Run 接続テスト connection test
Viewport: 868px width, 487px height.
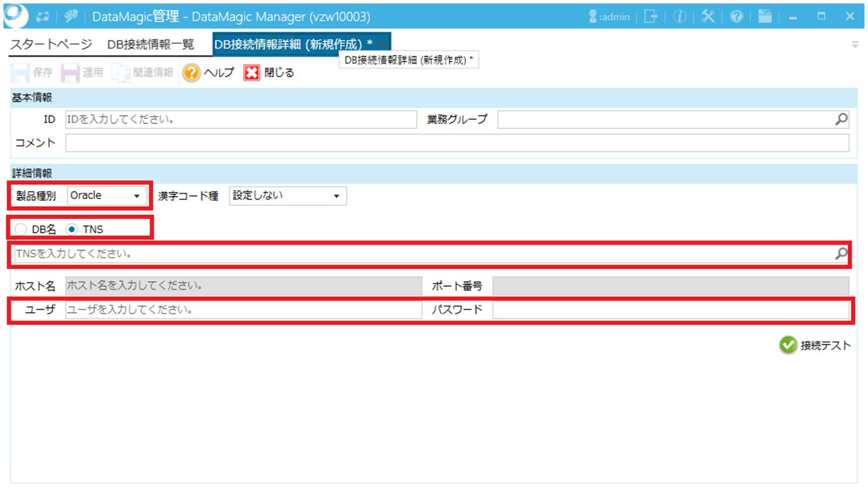pos(815,345)
